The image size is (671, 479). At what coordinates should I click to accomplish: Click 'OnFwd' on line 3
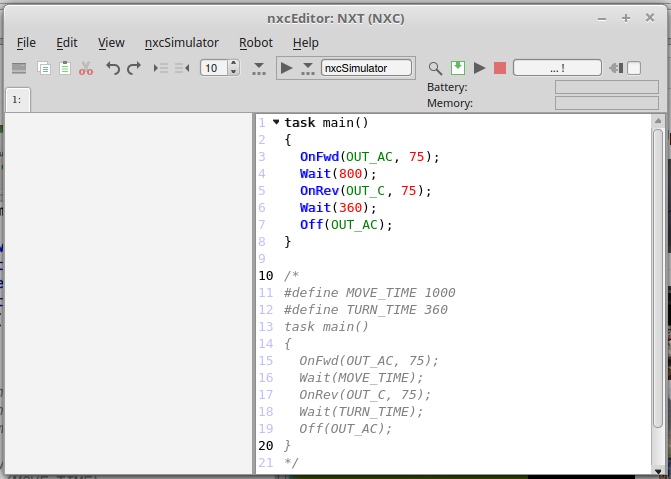(319, 157)
